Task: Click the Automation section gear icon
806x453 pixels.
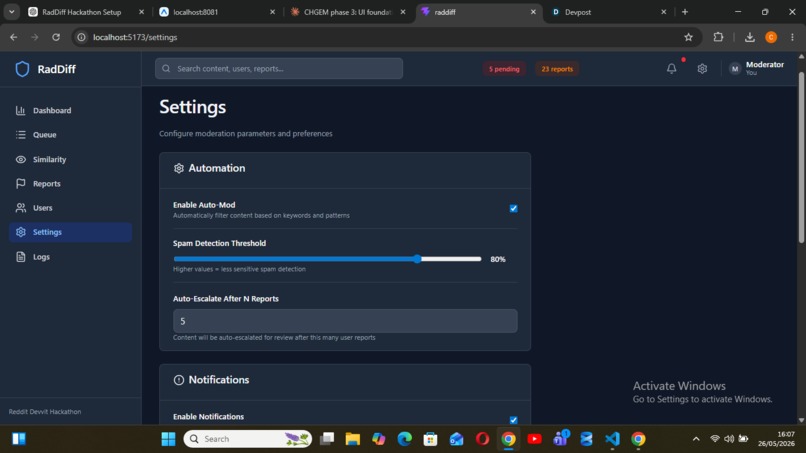Action: [179, 168]
